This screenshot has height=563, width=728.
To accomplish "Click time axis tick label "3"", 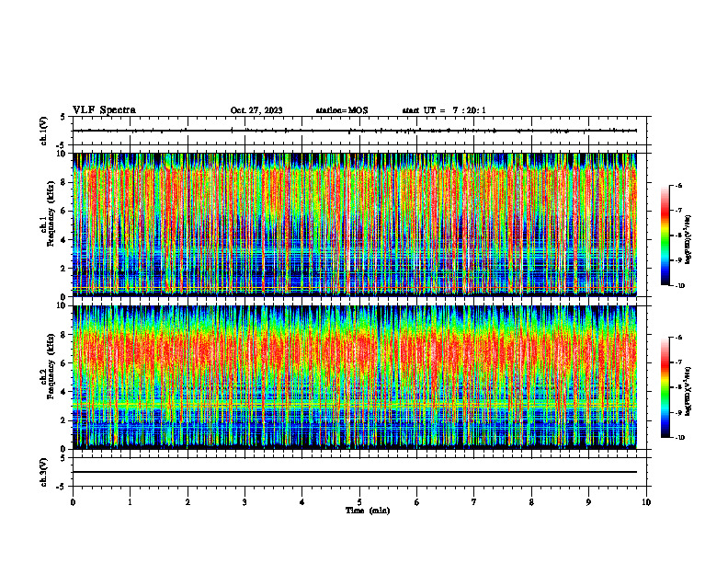I will [245, 502].
